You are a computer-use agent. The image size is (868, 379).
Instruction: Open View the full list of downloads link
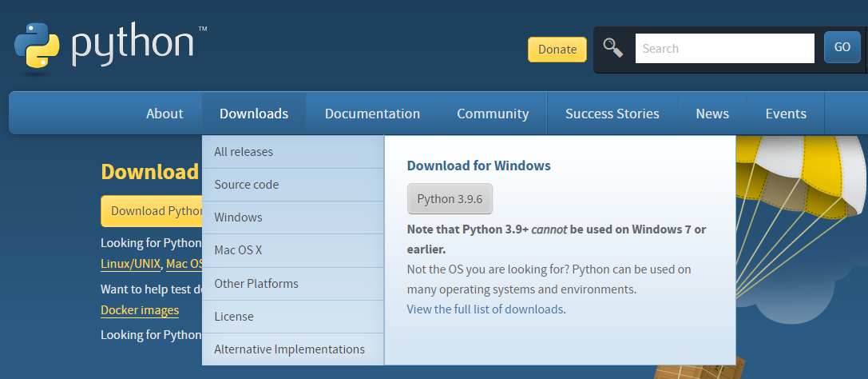click(485, 309)
